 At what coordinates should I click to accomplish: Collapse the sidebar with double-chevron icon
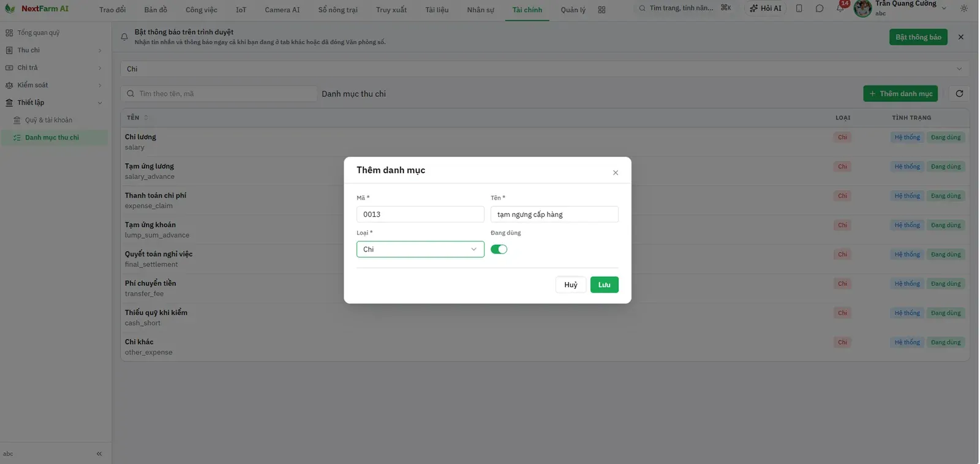(99, 454)
